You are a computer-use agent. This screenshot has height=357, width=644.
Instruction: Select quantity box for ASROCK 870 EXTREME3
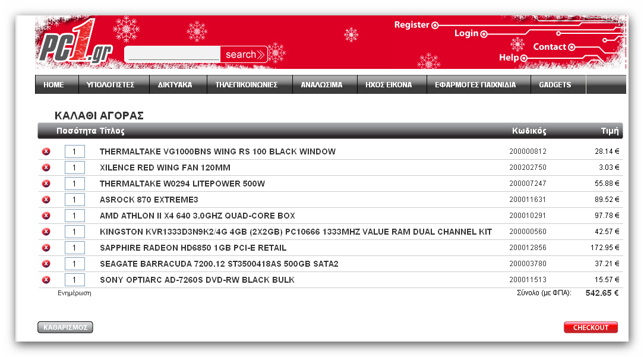point(75,200)
